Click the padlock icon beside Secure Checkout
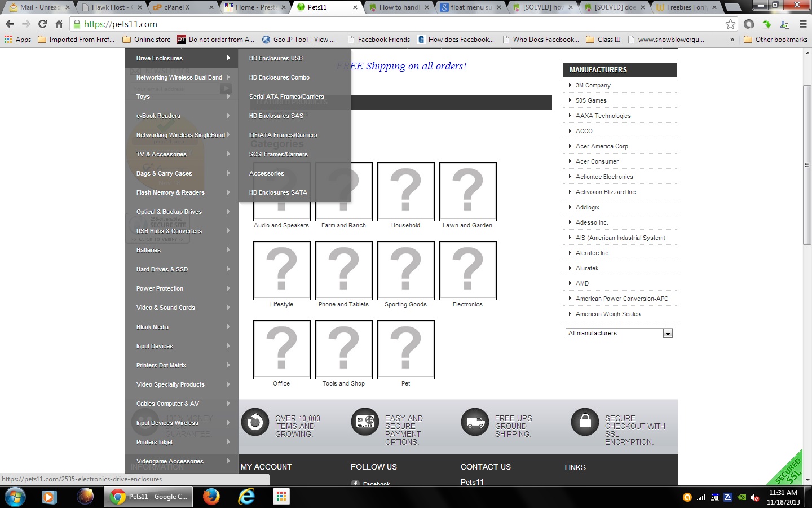Image resolution: width=812 pixels, height=508 pixels. pos(585,422)
